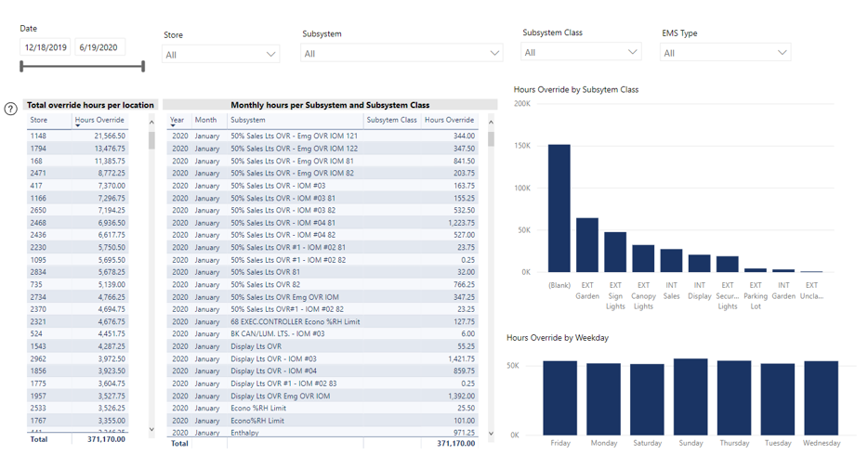Click the left handle of the Date slider
The height and width of the screenshot is (455, 868).
[22, 67]
